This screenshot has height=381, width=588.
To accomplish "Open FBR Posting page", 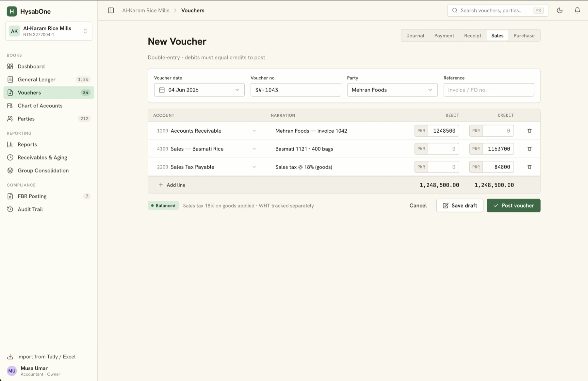I will point(49,196).
